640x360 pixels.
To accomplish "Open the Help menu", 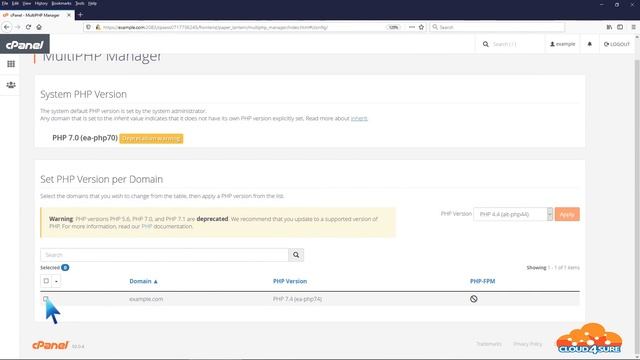I will (x=93, y=3).
